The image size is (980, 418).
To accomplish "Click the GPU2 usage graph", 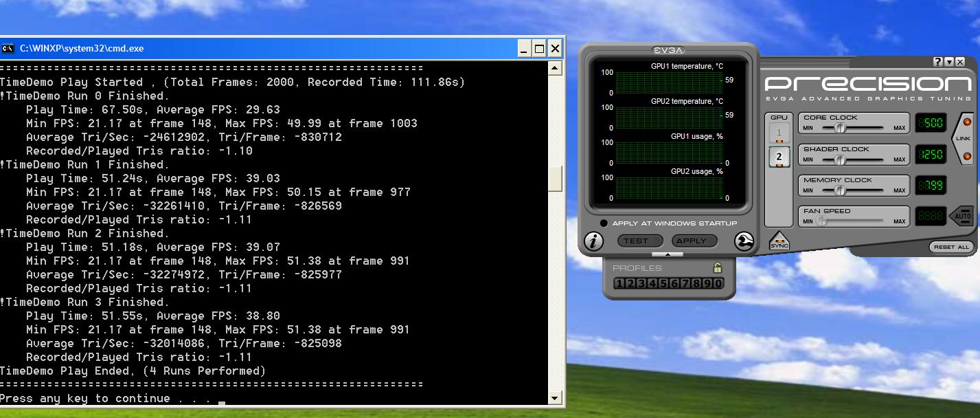I will coord(670,188).
